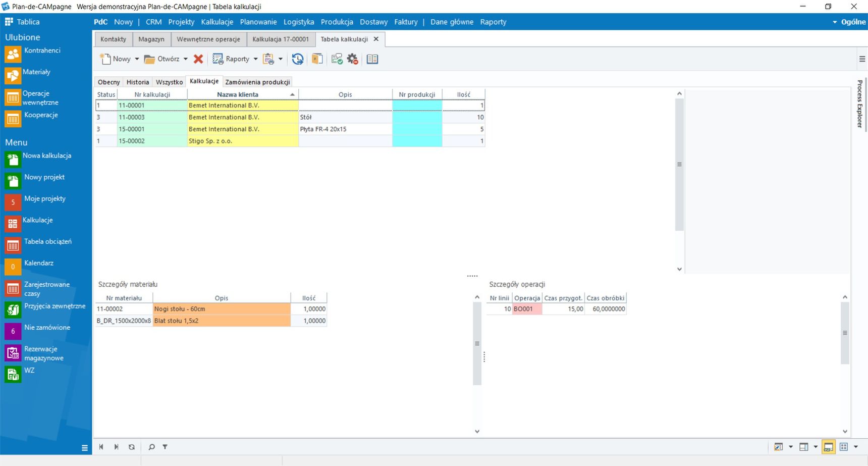This screenshot has height=466, width=868.
Task: Click the red X delete icon in toolbar
Action: tap(198, 59)
